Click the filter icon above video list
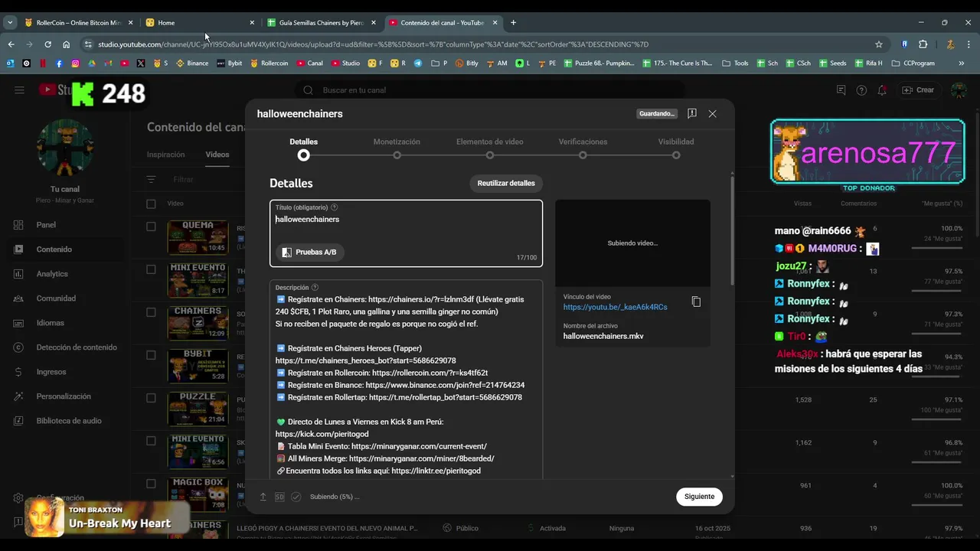This screenshot has width=980, height=551. (x=151, y=179)
